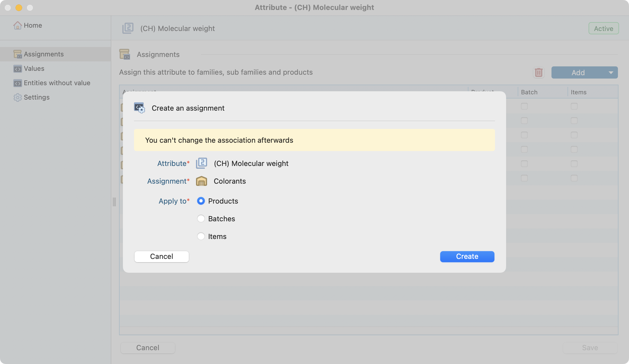Click the Items column header
629x364 pixels.
[579, 92]
